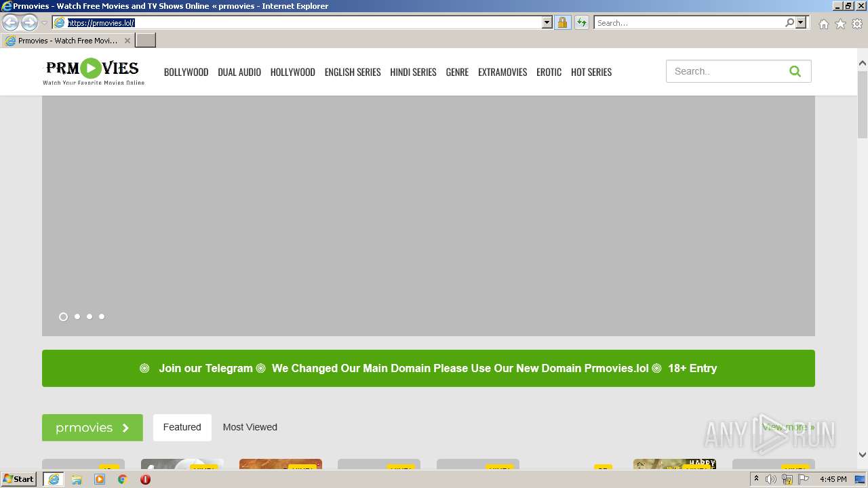Click the IE Home icon
This screenshot has height=488, width=868.
[x=823, y=24]
